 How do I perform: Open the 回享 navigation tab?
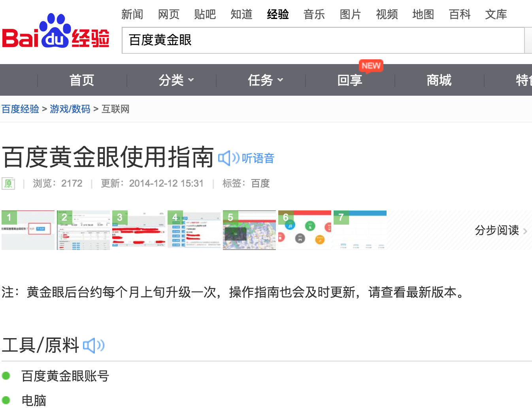(x=350, y=80)
